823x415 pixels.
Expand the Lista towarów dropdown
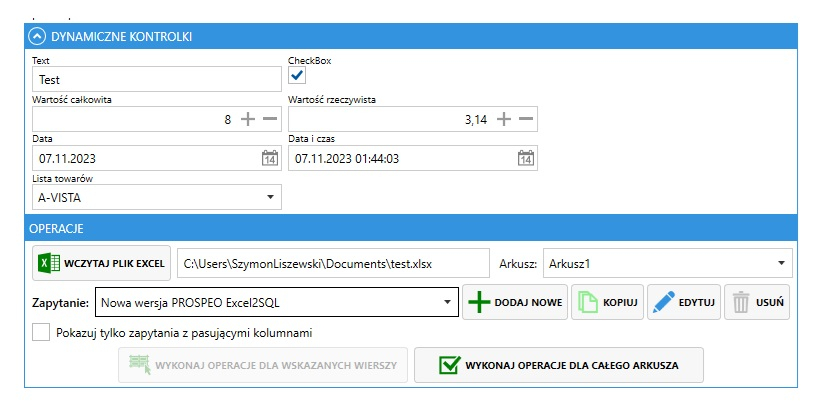coord(269,197)
